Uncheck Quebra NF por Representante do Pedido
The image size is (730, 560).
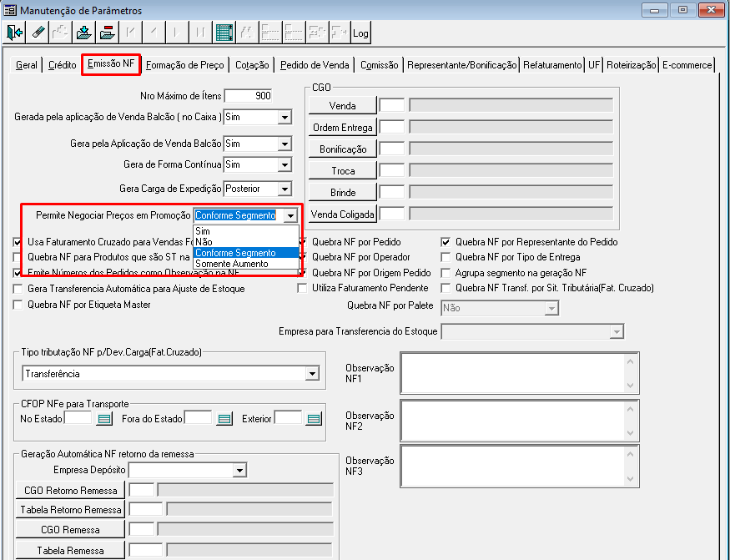coord(446,242)
